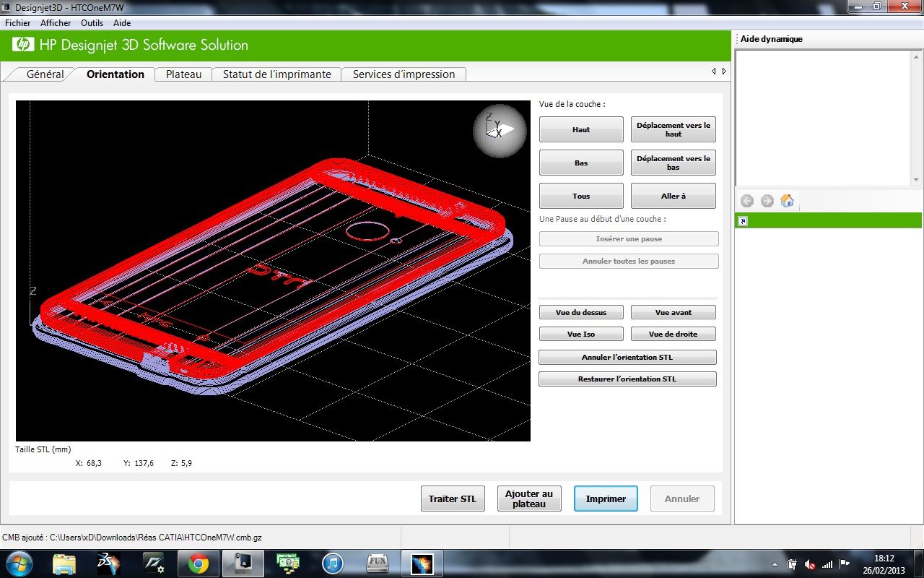The image size is (924, 578).
Task: Click the CMB ajouté status bar path
Action: 133,538
